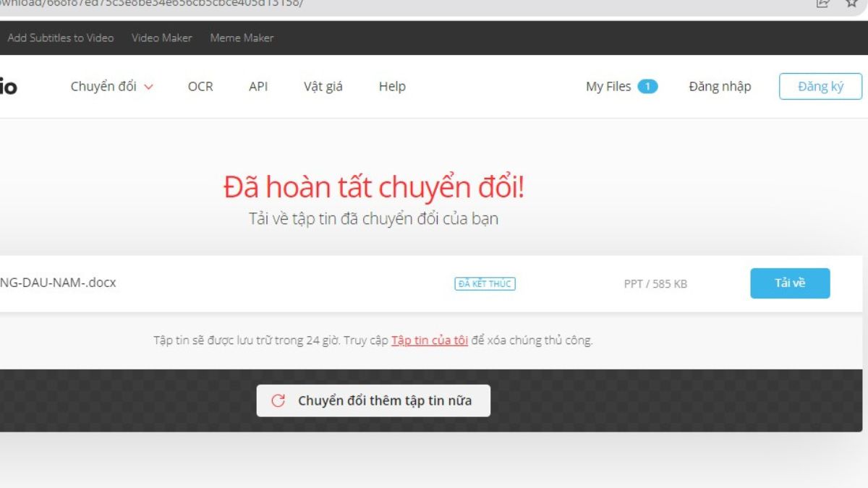
Task: Click the browser address bar URL
Action: 152,3
